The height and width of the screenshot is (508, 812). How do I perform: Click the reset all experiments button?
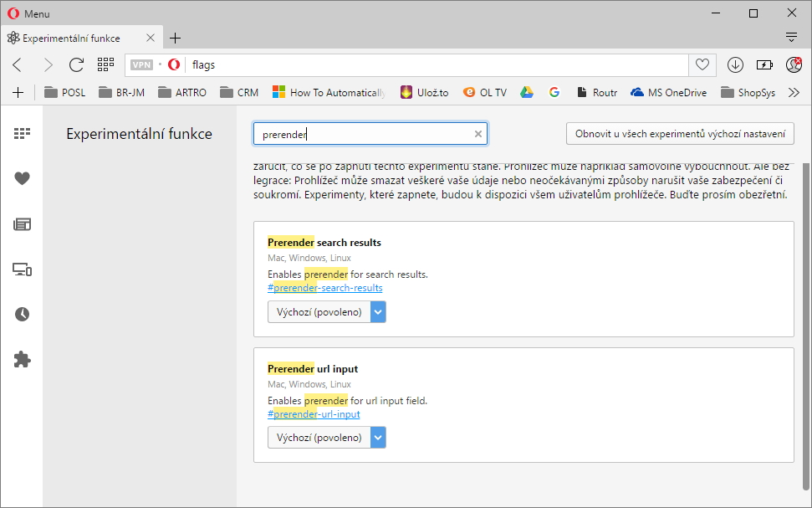[679, 133]
